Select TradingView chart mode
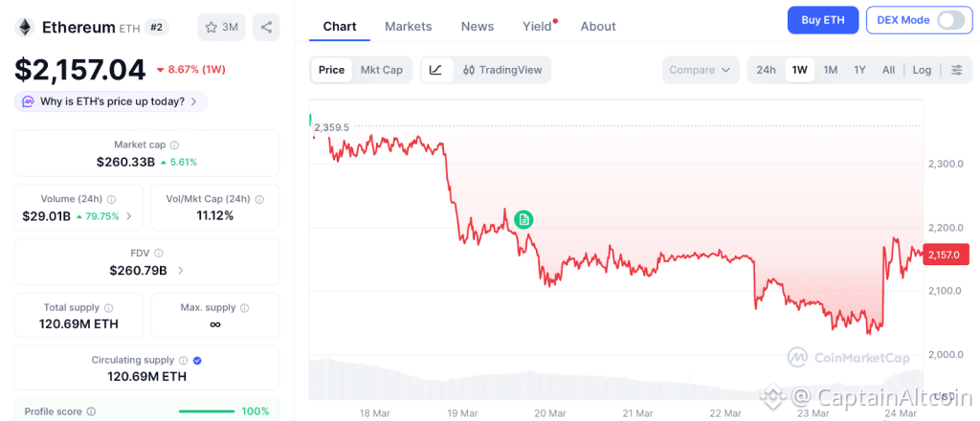The image size is (980, 421). tap(501, 70)
